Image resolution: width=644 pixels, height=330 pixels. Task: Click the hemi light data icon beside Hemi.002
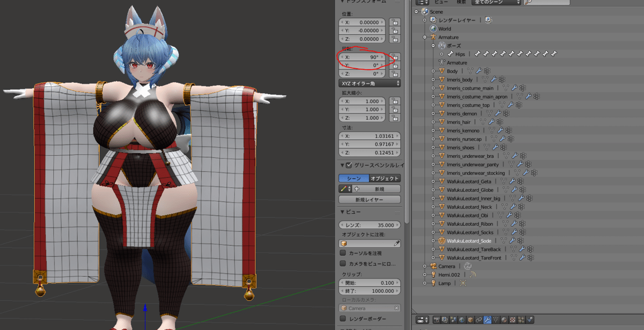473,275
